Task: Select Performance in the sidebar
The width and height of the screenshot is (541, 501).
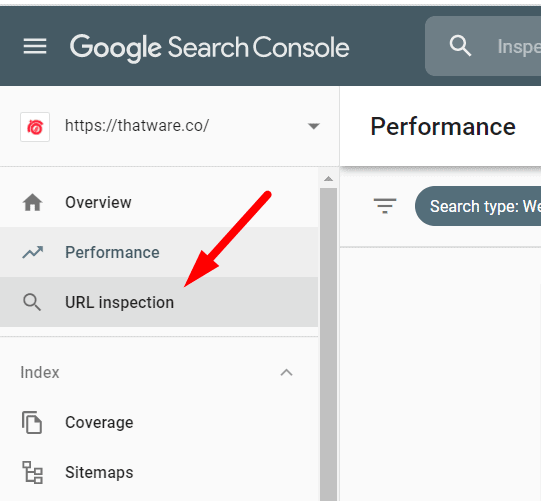Action: click(x=159, y=252)
